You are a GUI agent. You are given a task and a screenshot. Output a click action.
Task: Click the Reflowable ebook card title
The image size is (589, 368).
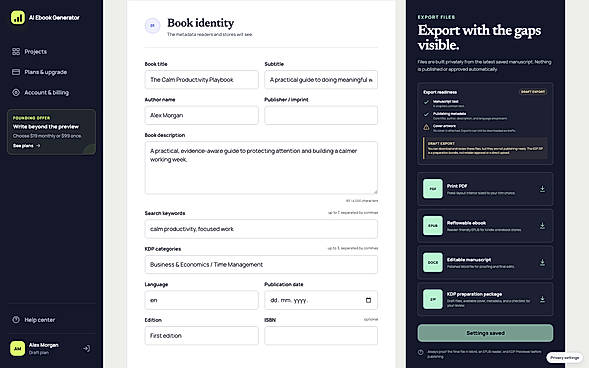(466, 223)
